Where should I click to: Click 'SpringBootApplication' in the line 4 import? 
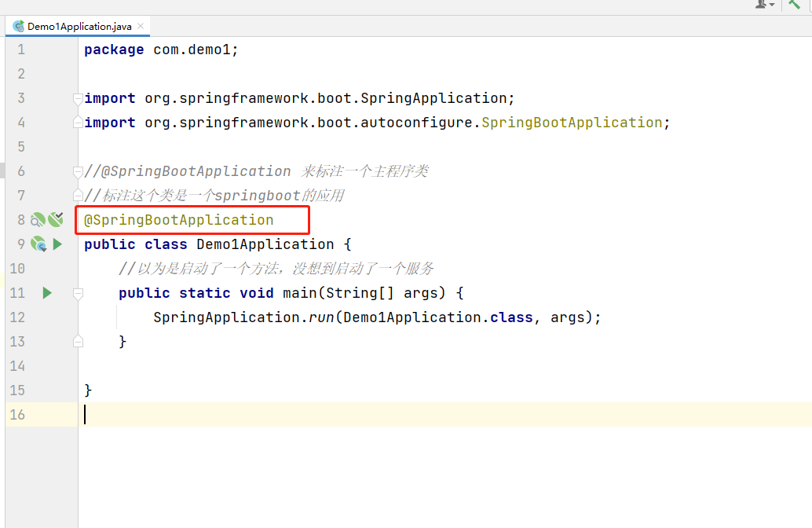[x=572, y=123]
